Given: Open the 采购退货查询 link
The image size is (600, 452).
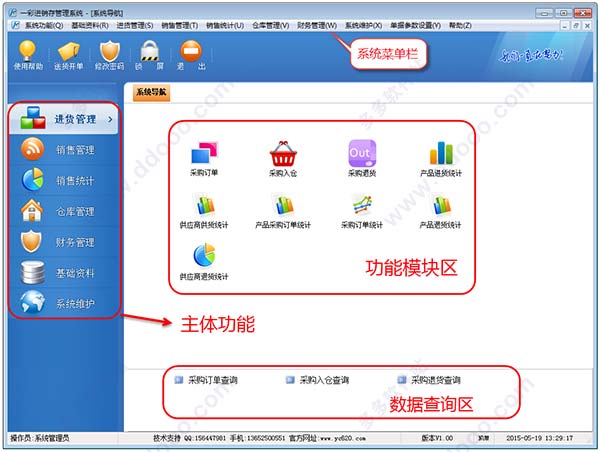Looking at the screenshot, I should click(x=429, y=380).
